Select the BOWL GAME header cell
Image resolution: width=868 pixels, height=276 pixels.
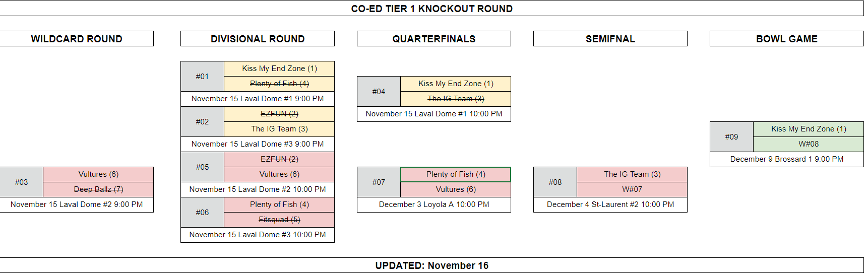click(787, 39)
